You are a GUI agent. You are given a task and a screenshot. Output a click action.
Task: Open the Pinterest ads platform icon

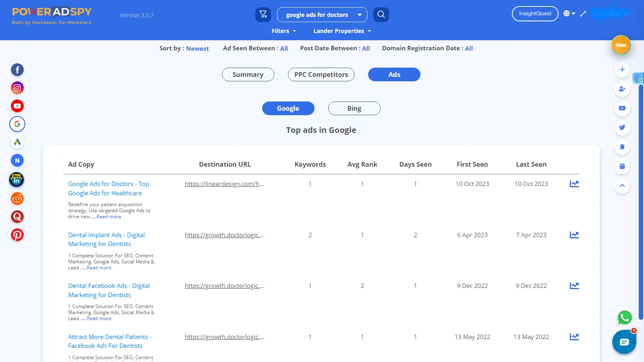pyautogui.click(x=17, y=235)
